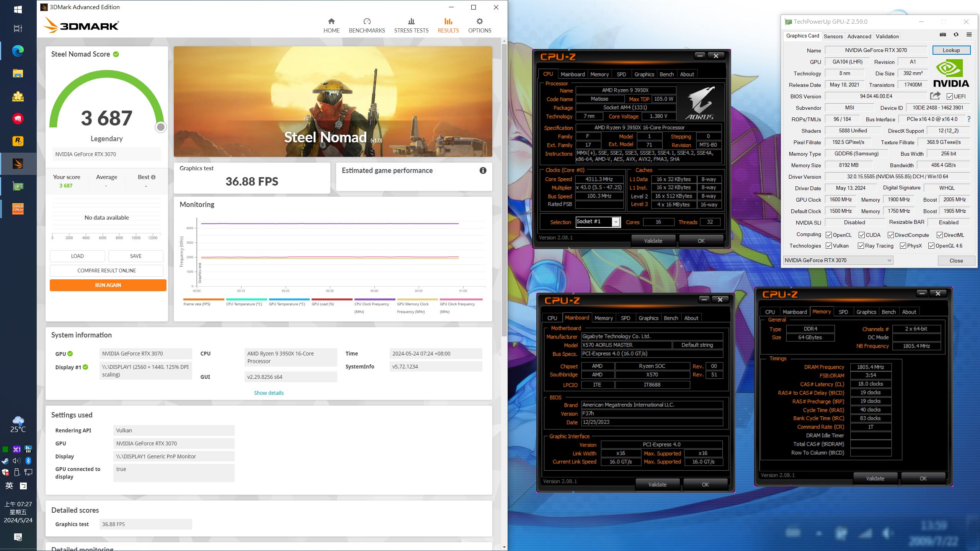Switch to the Advanced tab in GPU-Z
This screenshot has height=551, width=980.
coord(859,36)
